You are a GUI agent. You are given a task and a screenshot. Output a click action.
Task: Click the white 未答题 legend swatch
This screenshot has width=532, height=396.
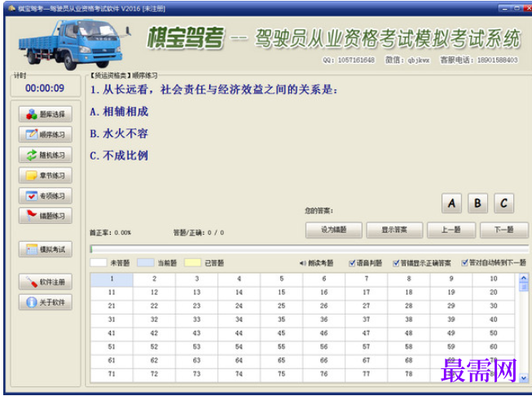point(99,263)
